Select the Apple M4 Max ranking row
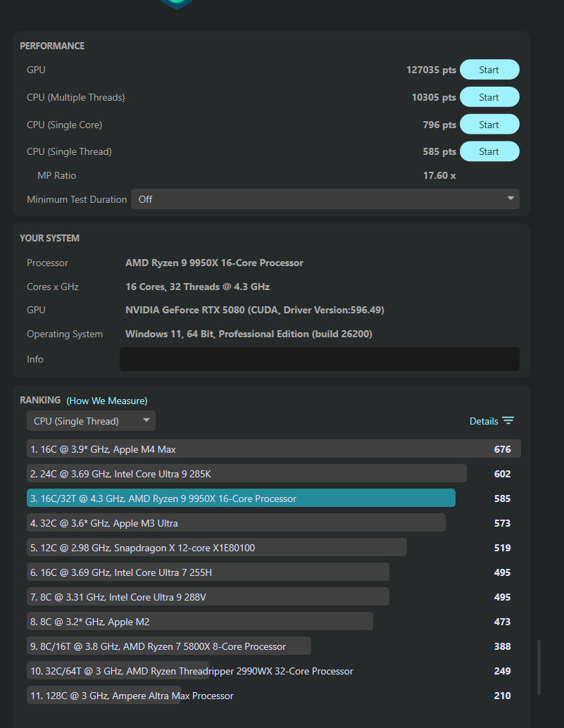This screenshot has height=728, width=564. (273, 449)
